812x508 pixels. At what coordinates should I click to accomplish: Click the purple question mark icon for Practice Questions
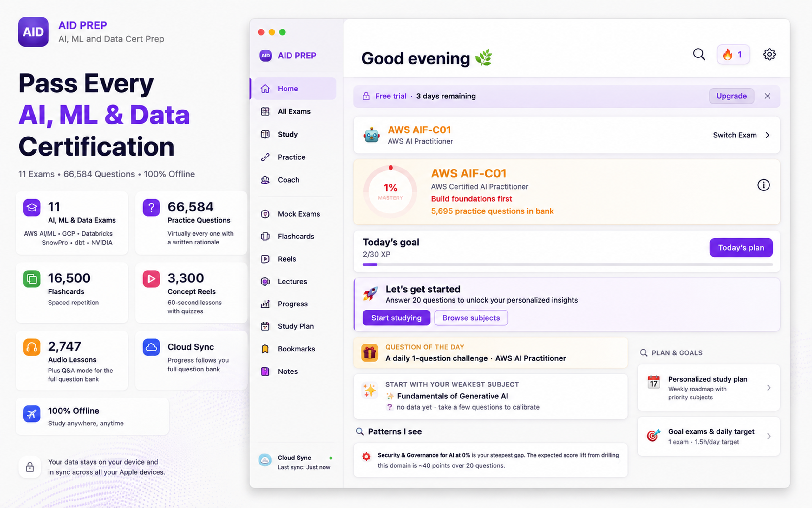coord(151,207)
